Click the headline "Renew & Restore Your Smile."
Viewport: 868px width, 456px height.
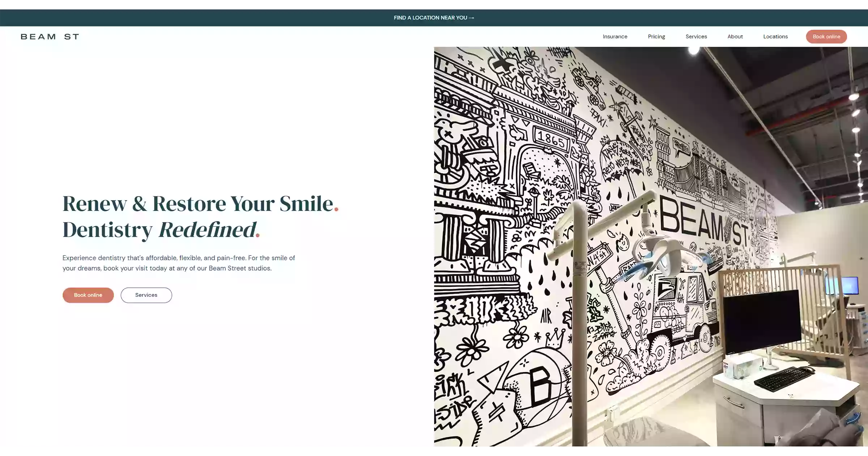pyautogui.click(x=200, y=203)
